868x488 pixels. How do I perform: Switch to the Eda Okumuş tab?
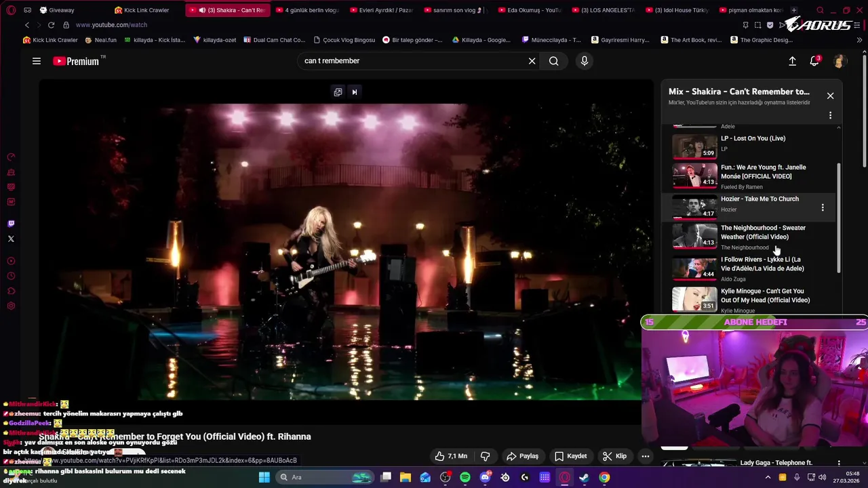(x=530, y=10)
